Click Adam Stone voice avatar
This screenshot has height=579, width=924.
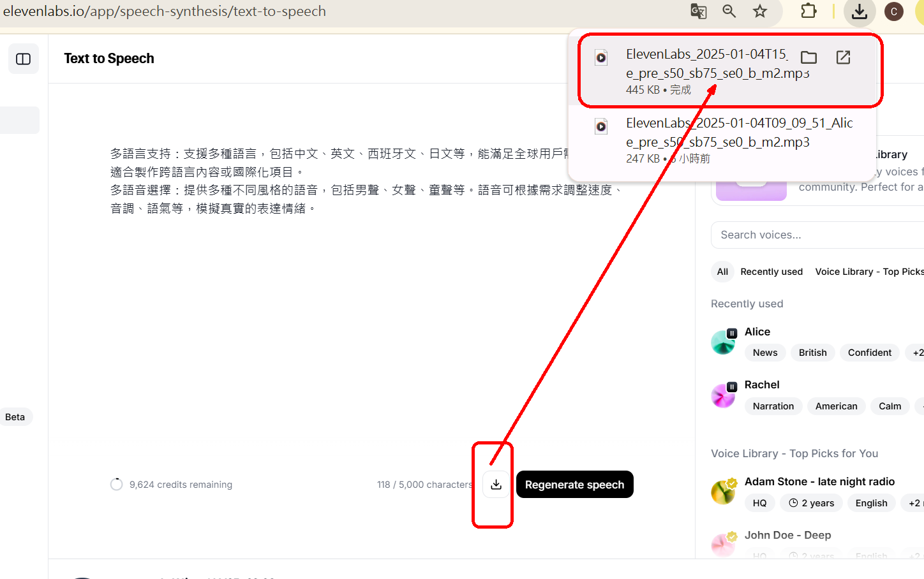[x=723, y=492]
